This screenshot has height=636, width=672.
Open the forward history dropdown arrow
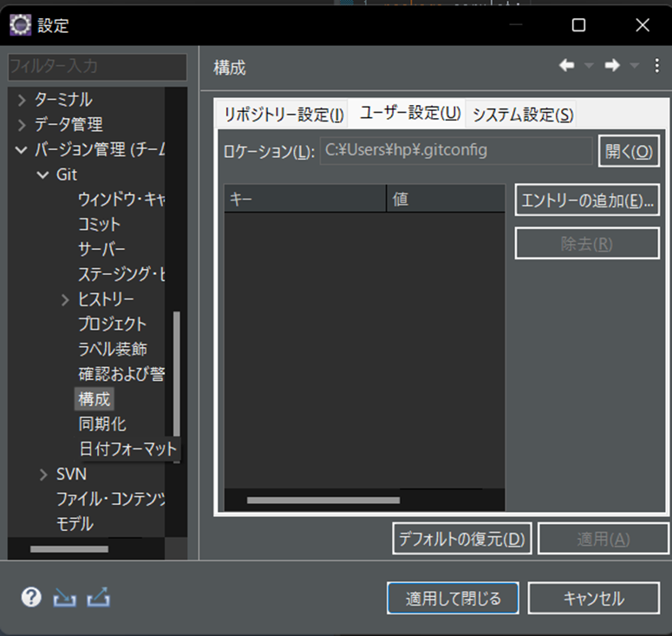(x=635, y=66)
